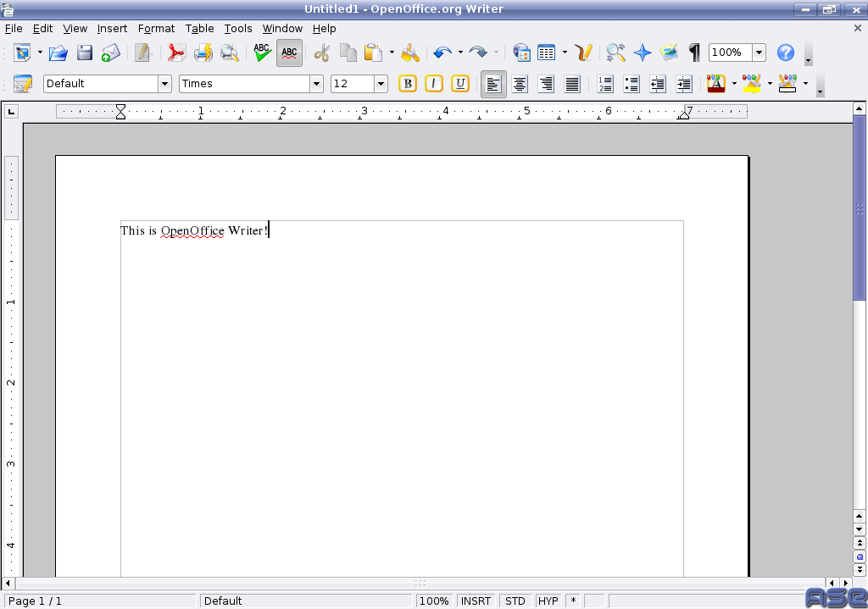The image size is (868, 609).
Task: Open the View menu
Action: (75, 28)
